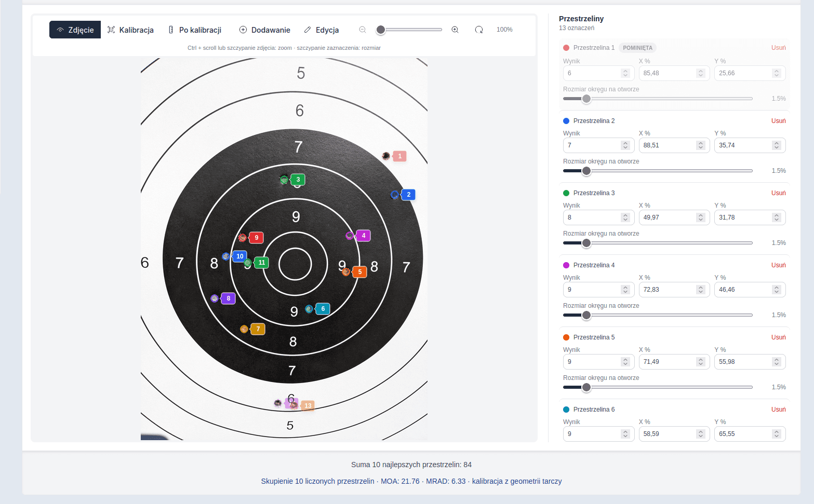Click magenta color dot of Przestrzelina 4
This screenshot has height=504, width=814.
[566, 265]
